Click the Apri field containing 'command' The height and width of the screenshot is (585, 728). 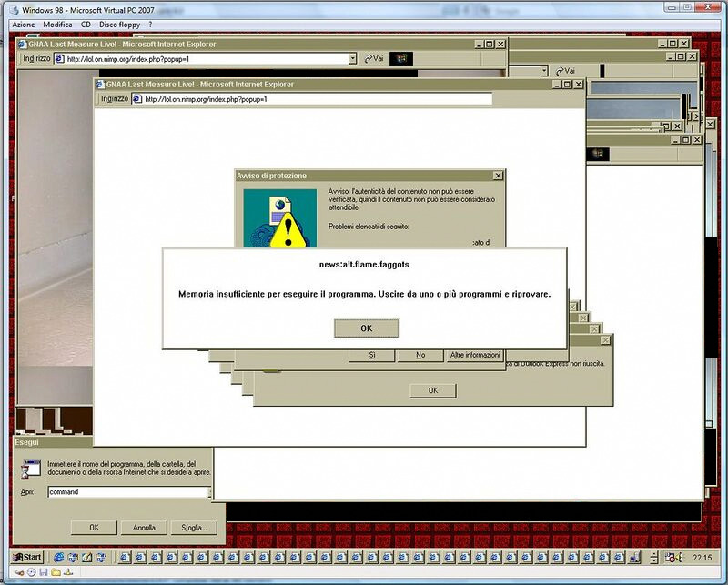129,492
